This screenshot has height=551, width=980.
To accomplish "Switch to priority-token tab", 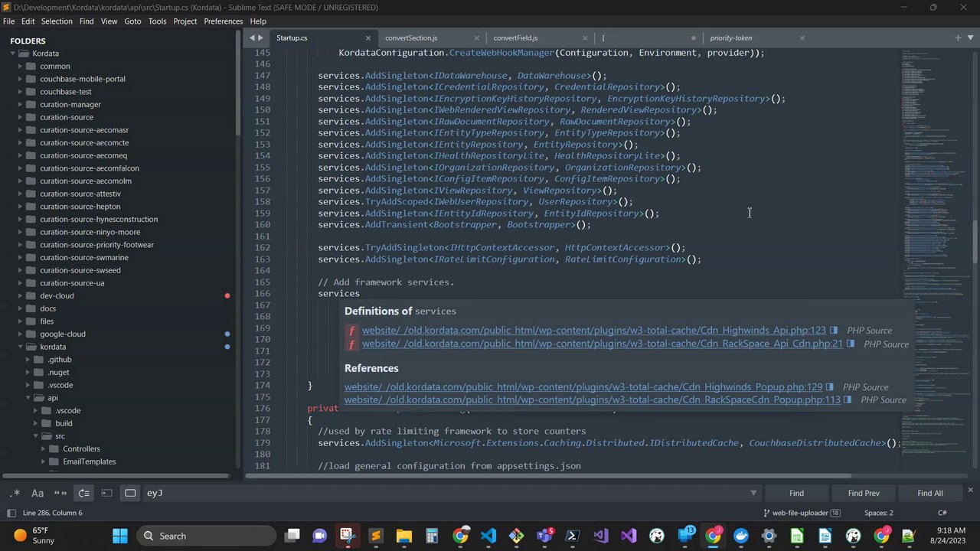I will tap(731, 37).
